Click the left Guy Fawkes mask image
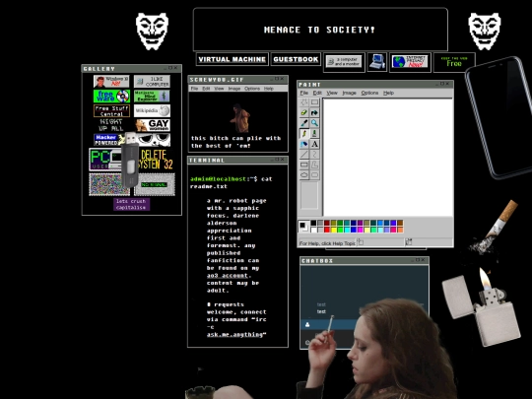 point(152,32)
